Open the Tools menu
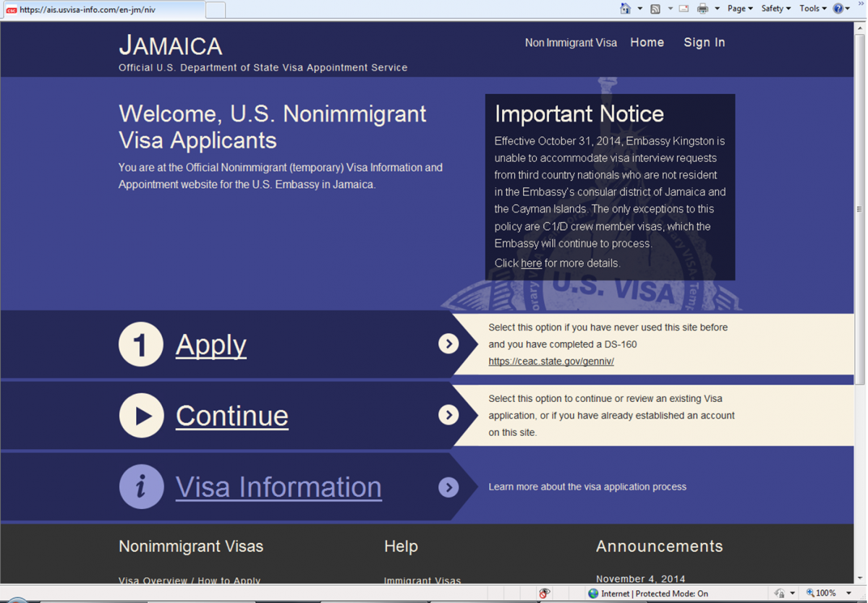This screenshot has height=603, width=868. point(813,9)
